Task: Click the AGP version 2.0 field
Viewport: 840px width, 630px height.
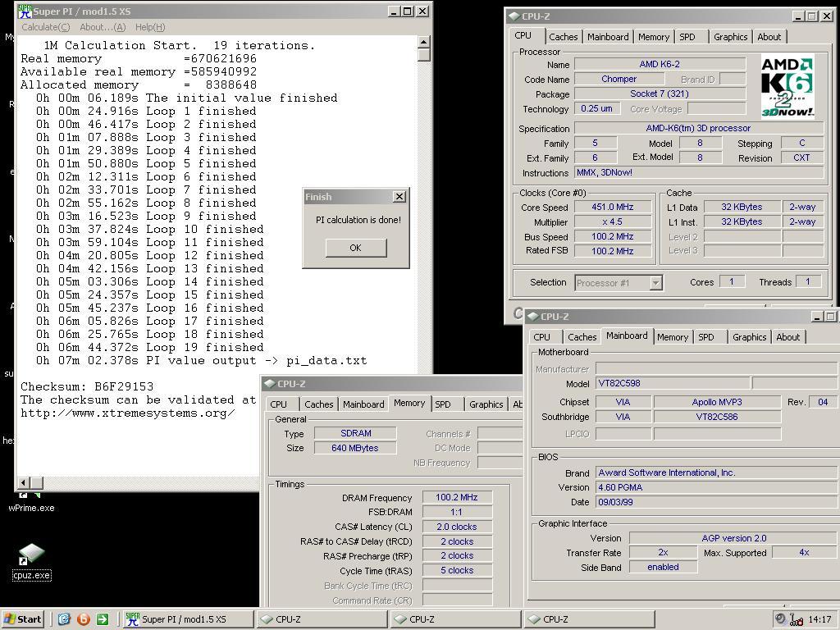Action: point(734,538)
